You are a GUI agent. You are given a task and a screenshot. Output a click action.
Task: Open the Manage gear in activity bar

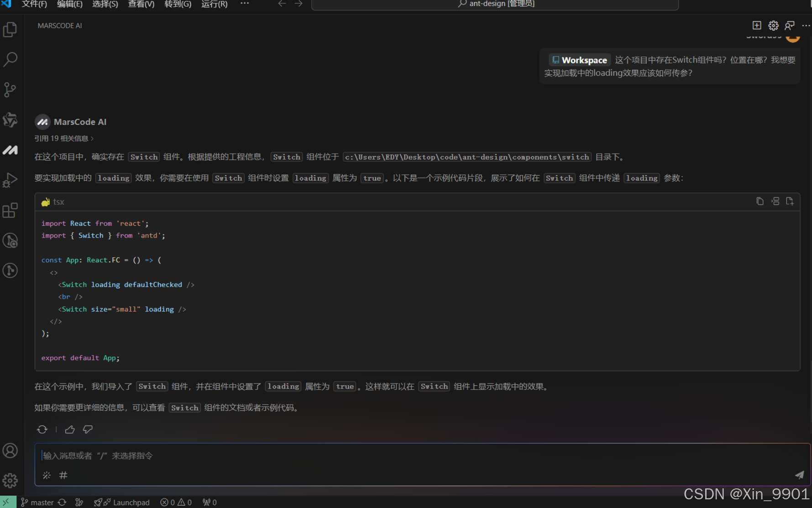10,480
